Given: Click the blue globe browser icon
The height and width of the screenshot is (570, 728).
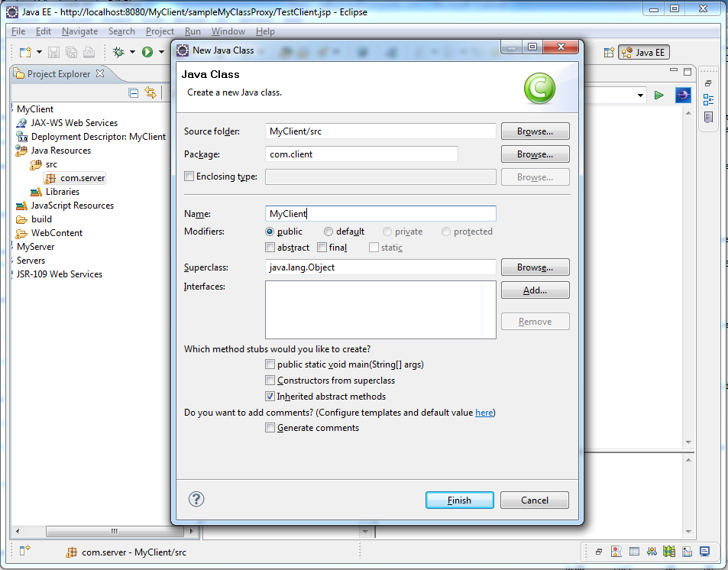Looking at the screenshot, I should (683, 96).
